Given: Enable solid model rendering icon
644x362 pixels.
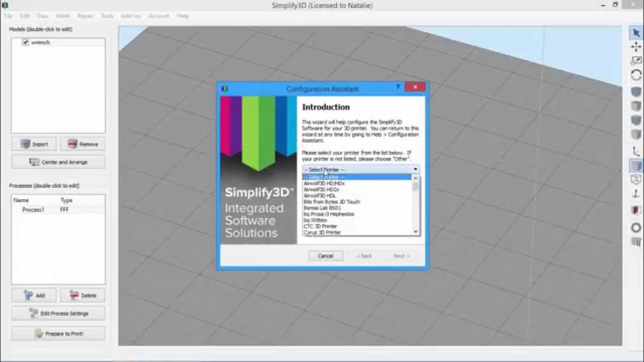Looking at the screenshot, I should (636, 165).
